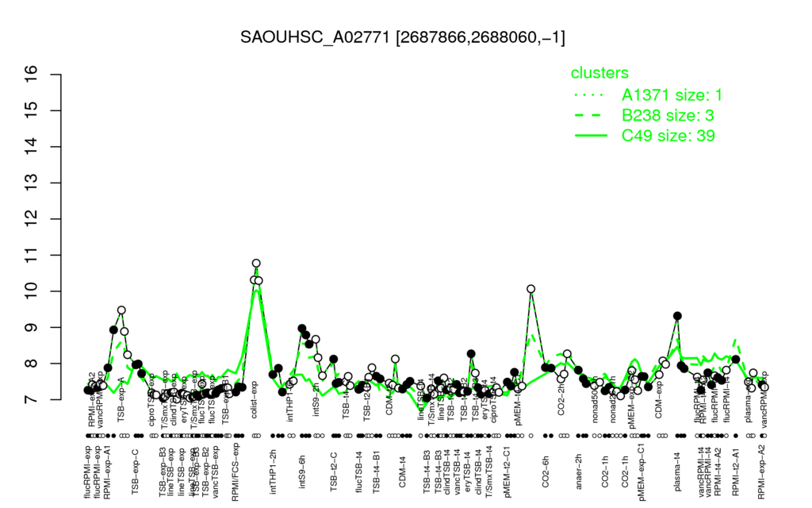The width and height of the screenshot is (812, 508).
Task: Click the filled RPMI-t2-A1 data point
Action: point(735,360)
